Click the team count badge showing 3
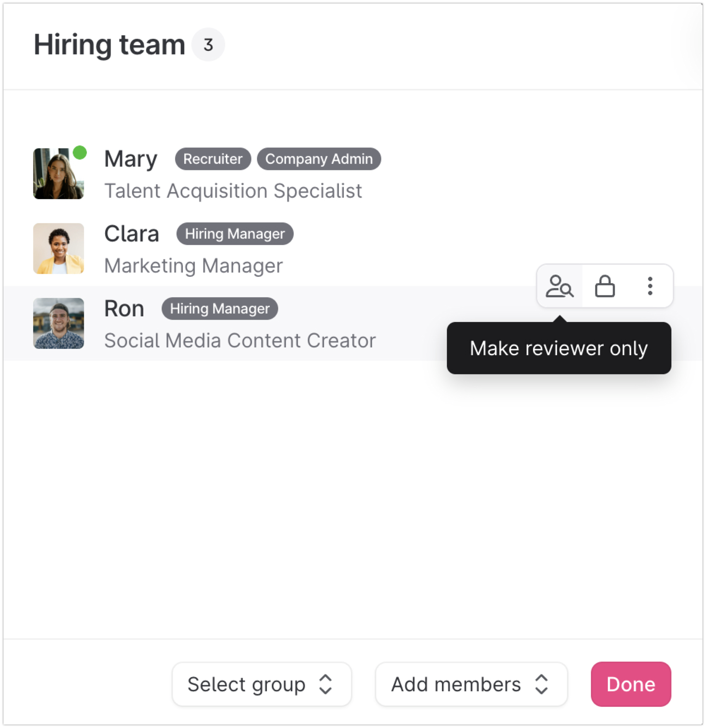 208,44
